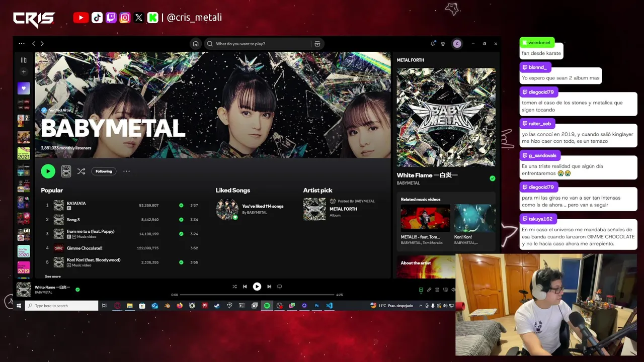Toggle repeat in the player bar
Image resolution: width=644 pixels, height=362 pixels.
[279, 287]
